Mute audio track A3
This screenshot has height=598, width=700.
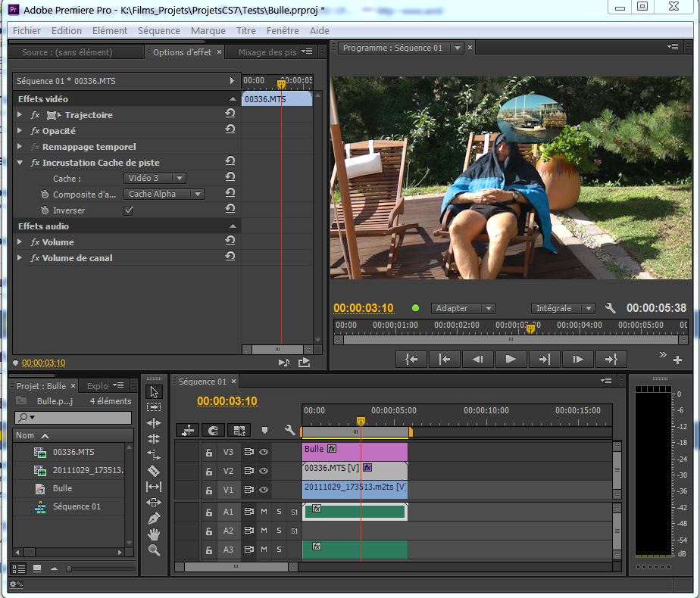(264, 550)
